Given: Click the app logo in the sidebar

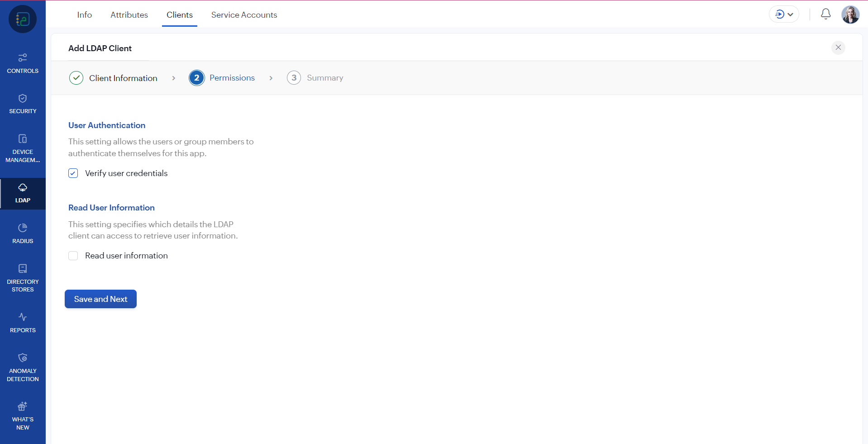Looking at the screenshot, I should tap(23, 19).
